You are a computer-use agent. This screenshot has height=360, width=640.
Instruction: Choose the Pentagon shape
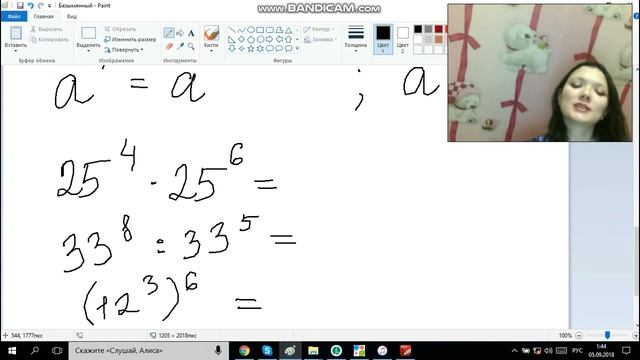pos(251,39)
